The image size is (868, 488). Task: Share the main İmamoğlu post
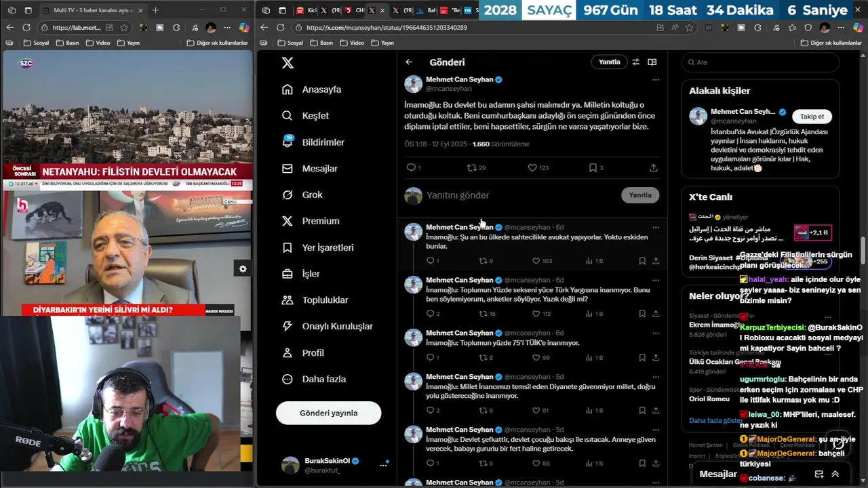pos(654,167)
